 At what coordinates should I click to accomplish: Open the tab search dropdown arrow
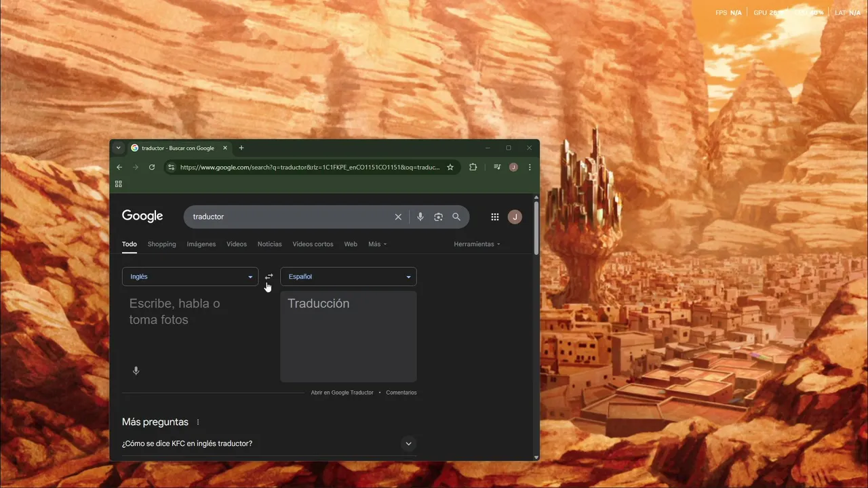pos(118,148)
